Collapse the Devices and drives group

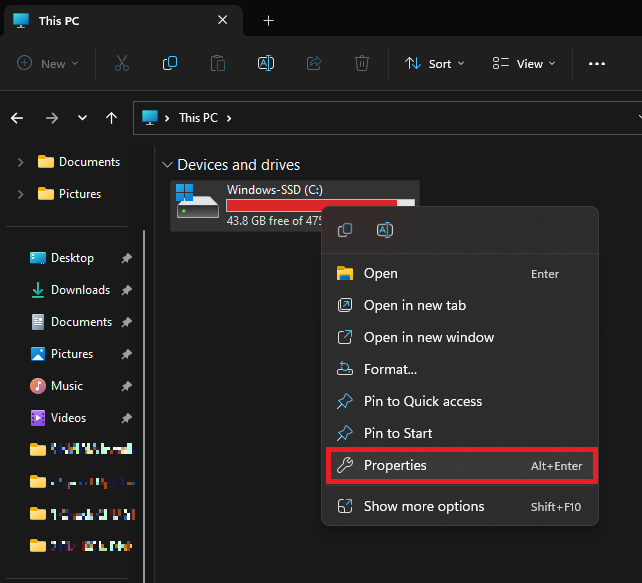pyautogui.click(x=165, y=165)
